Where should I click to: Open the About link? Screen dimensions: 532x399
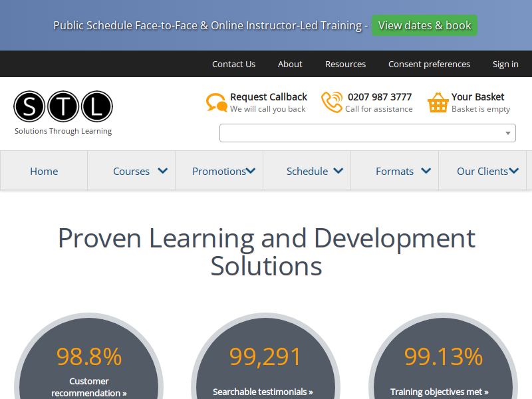tap(290, 64)
